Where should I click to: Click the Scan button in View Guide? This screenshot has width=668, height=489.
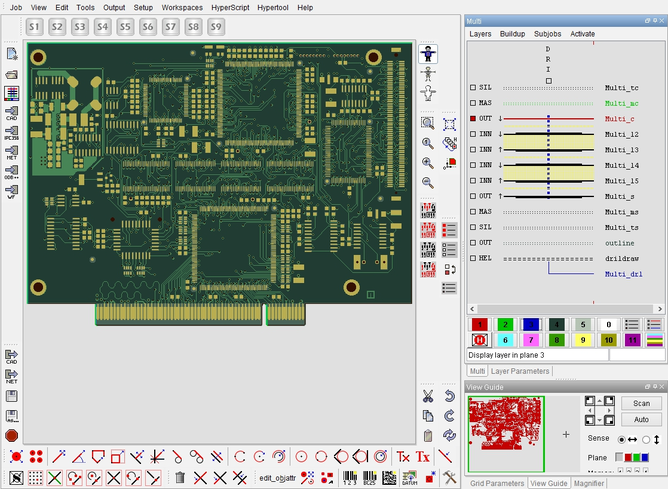(641, 403)
